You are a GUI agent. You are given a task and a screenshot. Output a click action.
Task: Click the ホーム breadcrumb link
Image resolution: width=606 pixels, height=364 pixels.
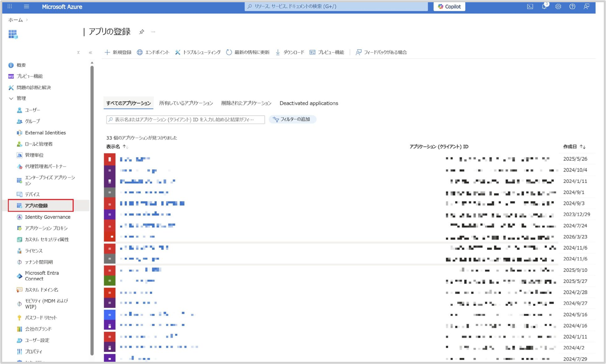[x=15, y=20]
